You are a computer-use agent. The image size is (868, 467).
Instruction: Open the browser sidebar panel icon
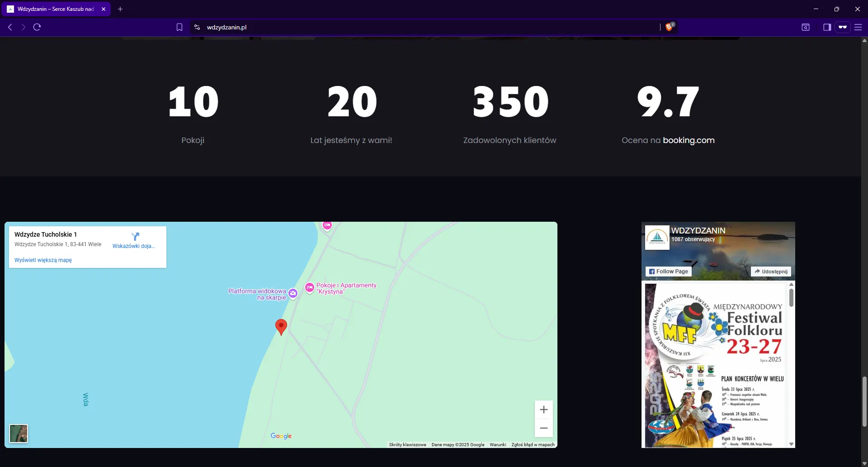(827, 27)
